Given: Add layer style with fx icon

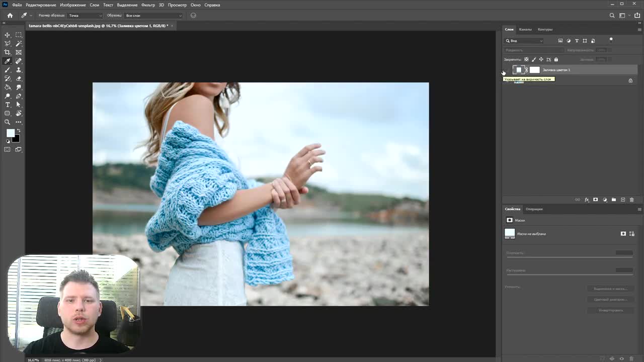Looking at the screenshot, I should pos(587,200).
